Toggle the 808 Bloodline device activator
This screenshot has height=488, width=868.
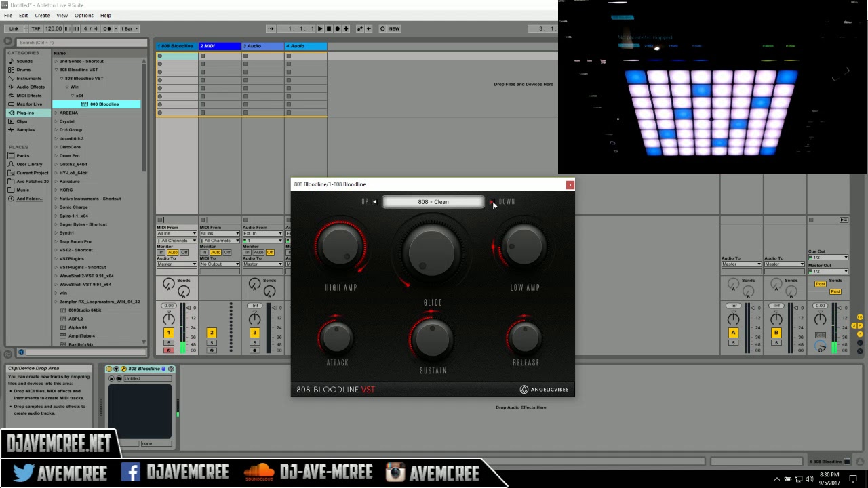109,369
